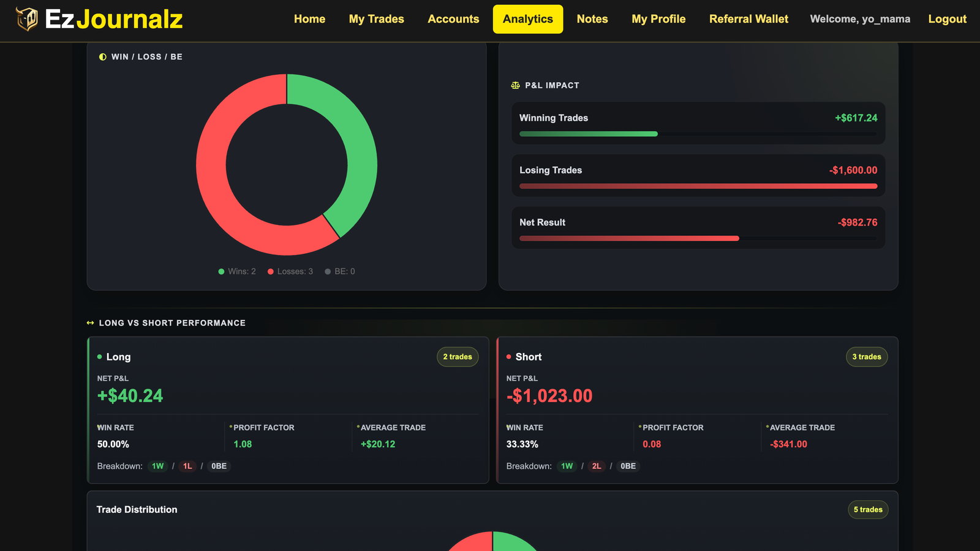Click the Long net P&L +$40.24

pyautogui.click(x=130, y=396)
